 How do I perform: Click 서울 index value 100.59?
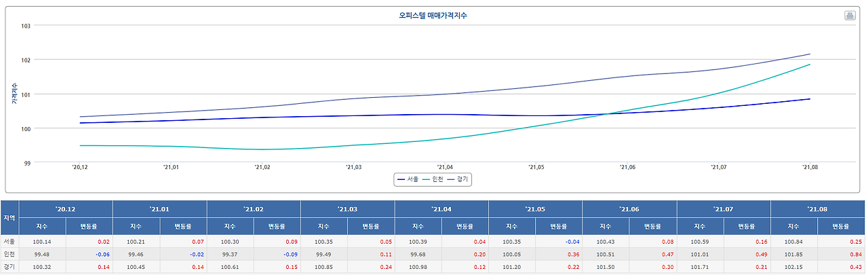[x=700, y=241]
